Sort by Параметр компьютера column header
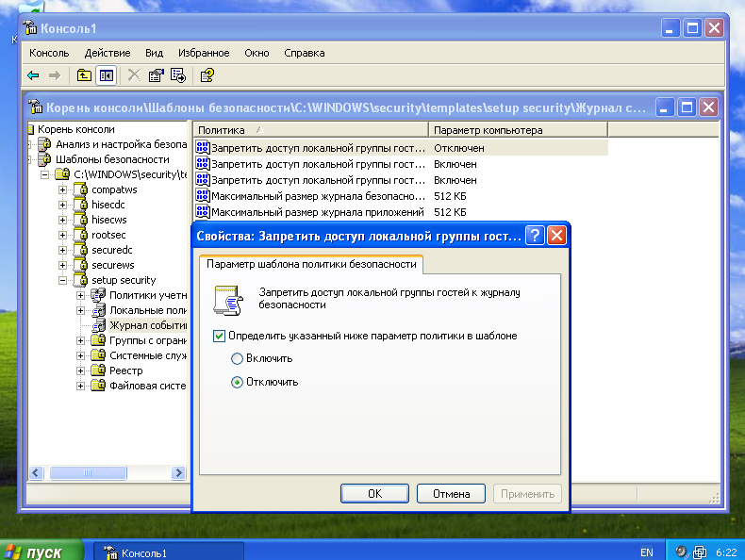Viewport: 745px width, 560px height. pyautogui.click(x=519, y=130)
